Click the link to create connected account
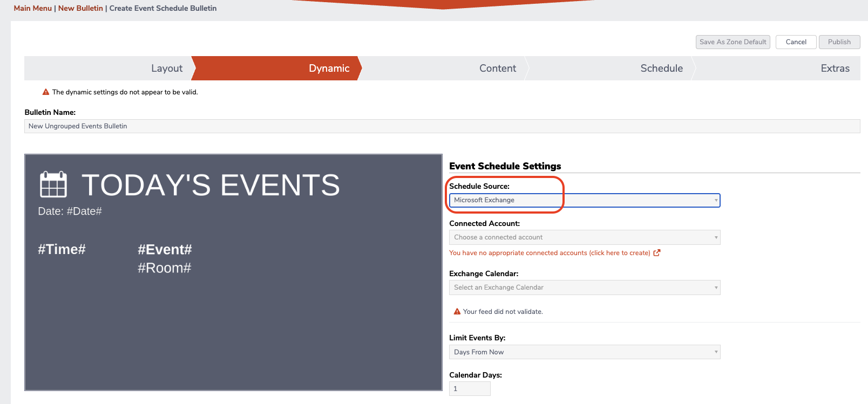The image size is (868, 404). tap(550, 253)
